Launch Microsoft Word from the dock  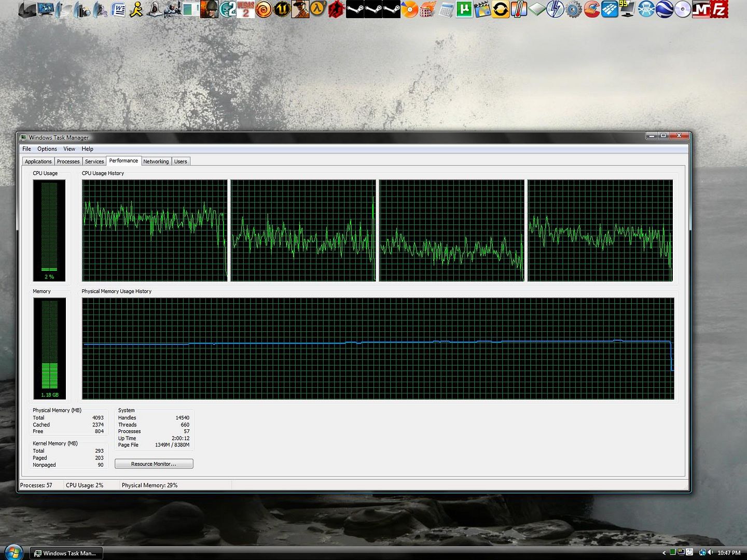coord(118,9)
